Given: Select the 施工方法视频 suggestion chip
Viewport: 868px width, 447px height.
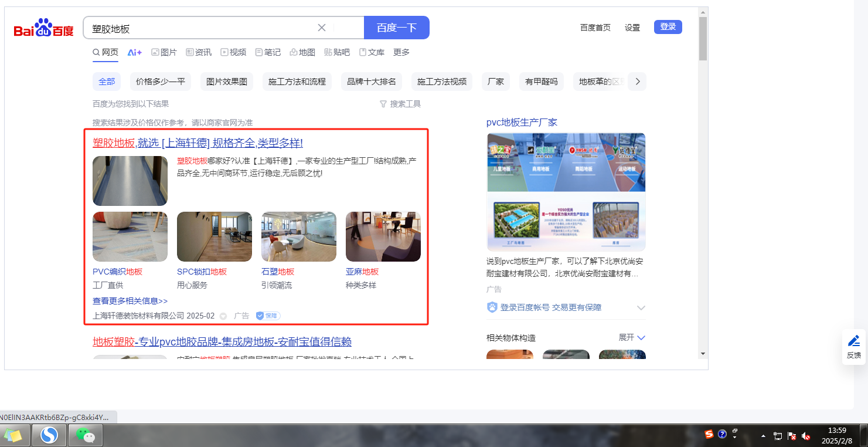Looking at the screenshot, I should pos(442,82).
